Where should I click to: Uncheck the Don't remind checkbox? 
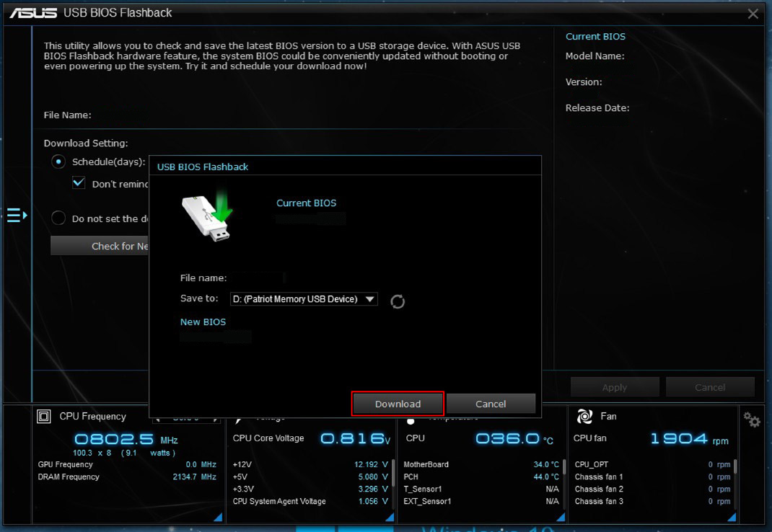tap(79, 183)
